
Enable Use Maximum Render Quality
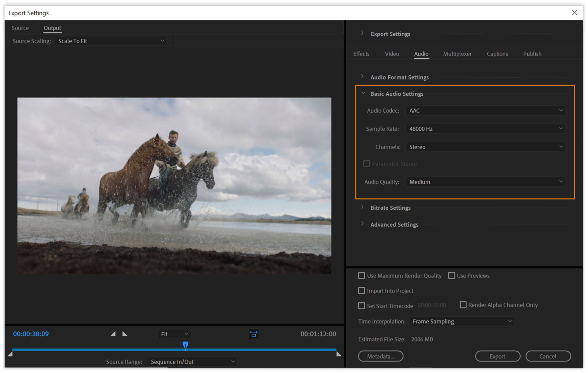(361, 275)
